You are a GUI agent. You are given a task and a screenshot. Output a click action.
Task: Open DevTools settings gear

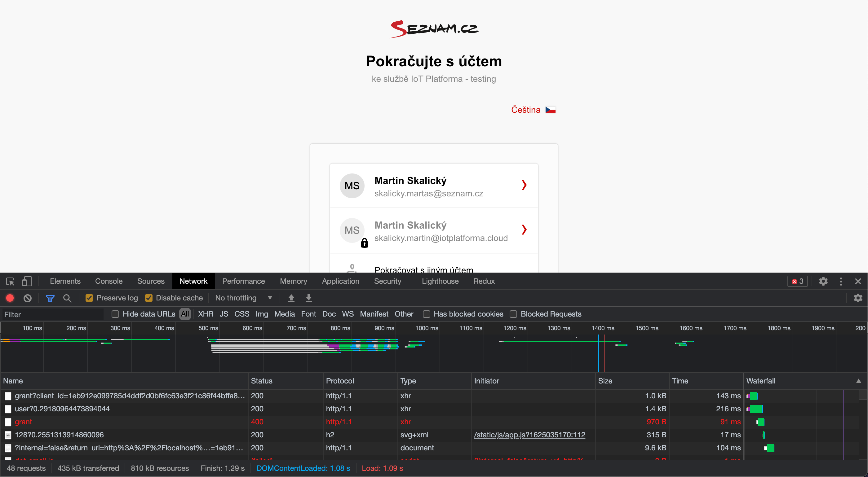tap(823, 282)
